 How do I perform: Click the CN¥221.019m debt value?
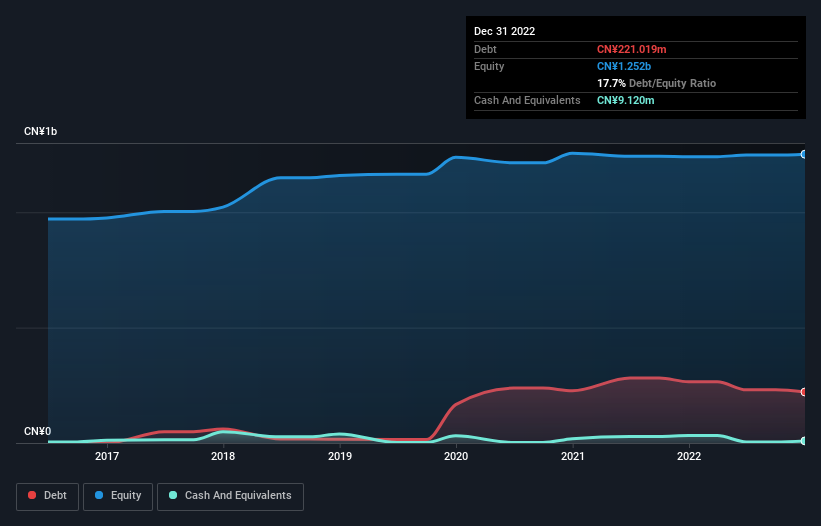coord(631,49)
